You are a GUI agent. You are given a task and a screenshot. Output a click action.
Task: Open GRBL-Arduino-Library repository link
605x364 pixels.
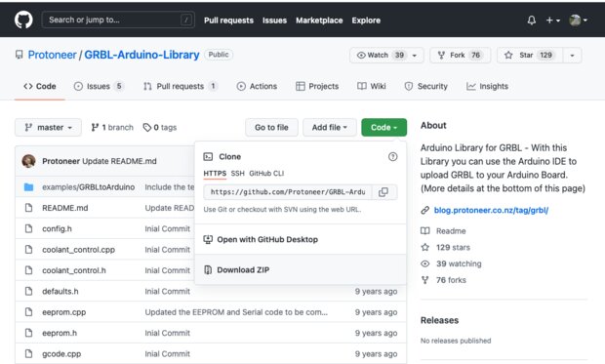141,55
